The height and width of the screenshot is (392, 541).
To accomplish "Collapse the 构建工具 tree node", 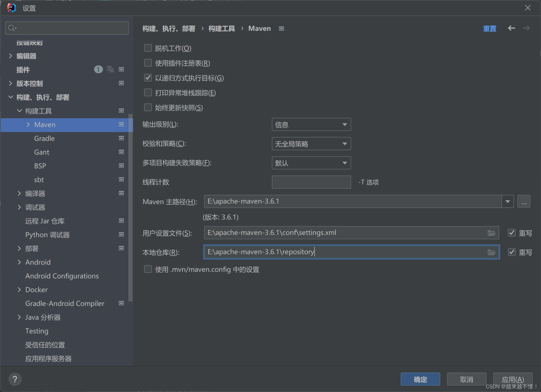I will click(x=19, y=111).
